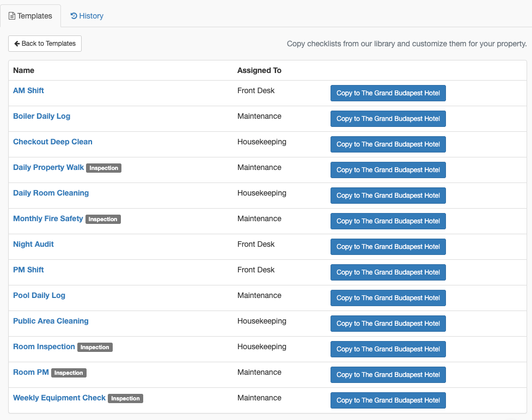Click the Copy checklists from our library text

407,44
